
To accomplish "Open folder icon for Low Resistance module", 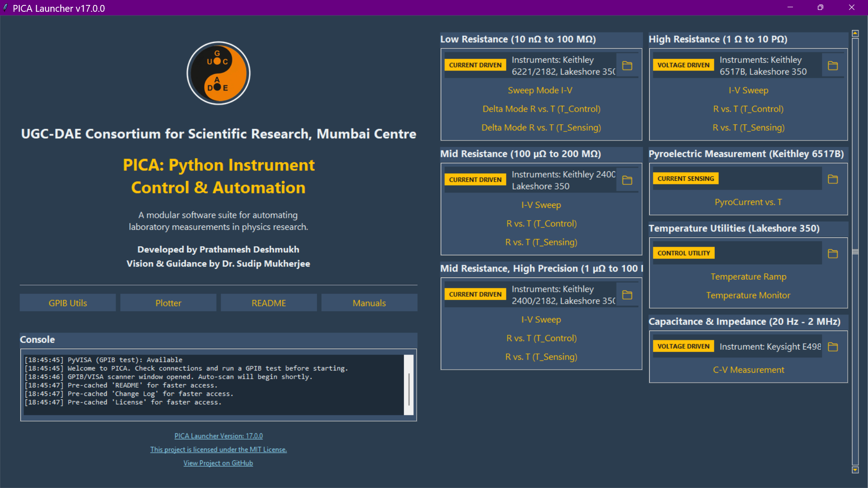I will [x=627, y=66].
